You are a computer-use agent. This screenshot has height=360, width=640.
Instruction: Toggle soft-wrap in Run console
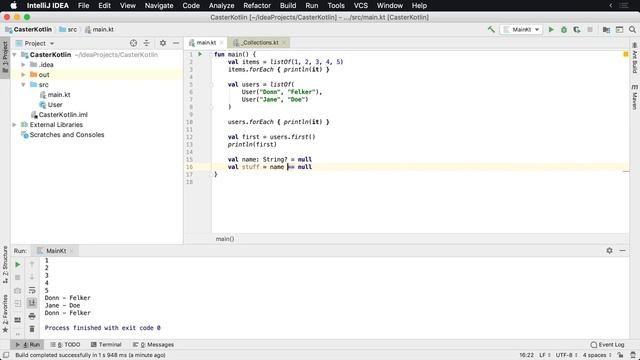tap(32, 290)
